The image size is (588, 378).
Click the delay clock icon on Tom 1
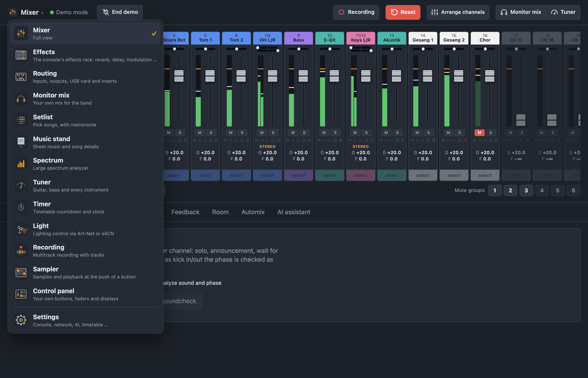click(x=211, y=140)
